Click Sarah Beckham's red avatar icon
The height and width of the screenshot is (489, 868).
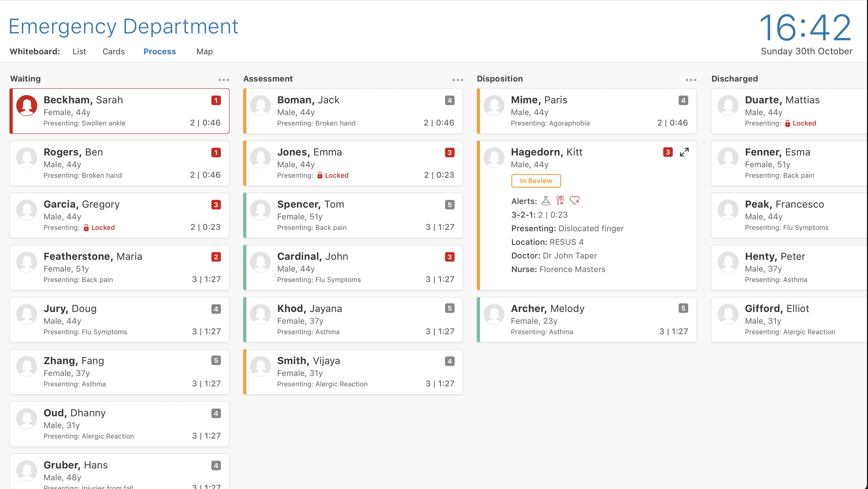pos(27,106)
